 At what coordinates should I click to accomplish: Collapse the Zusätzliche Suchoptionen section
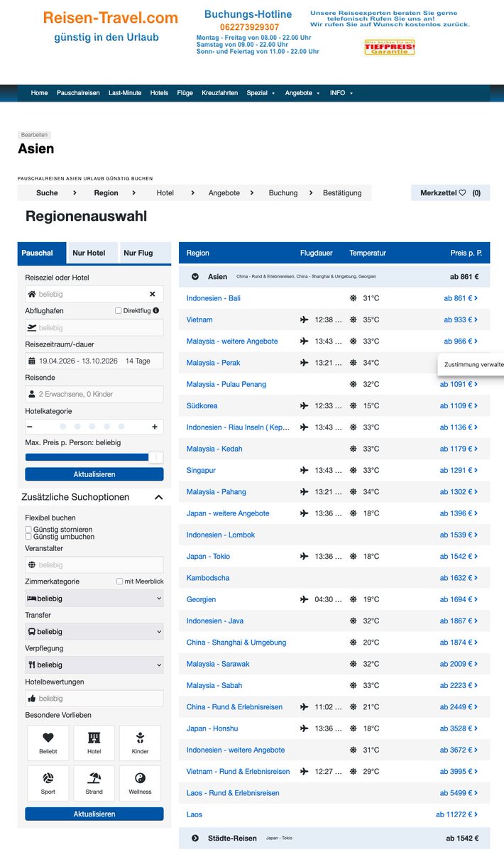159,497
